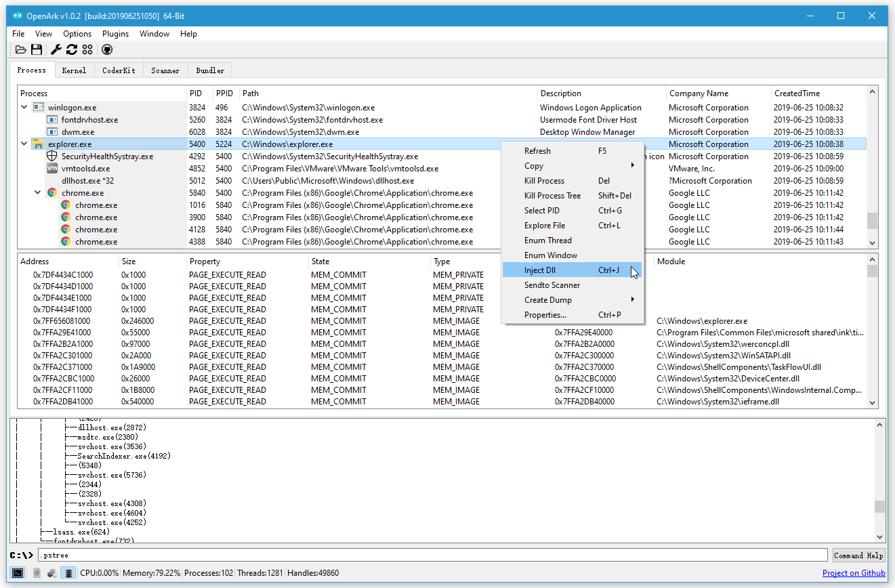Open the Help menu
This screenshot has width=895, height=588.
pos(188,33)
